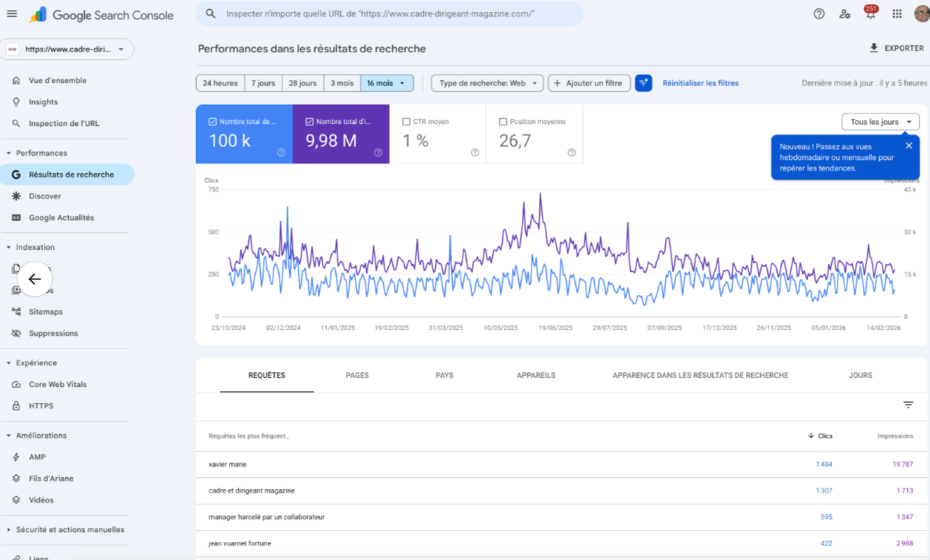This screenshot has height=560, width=930.
Task: Switch to the PAGES tab
Action: point(358,375)
